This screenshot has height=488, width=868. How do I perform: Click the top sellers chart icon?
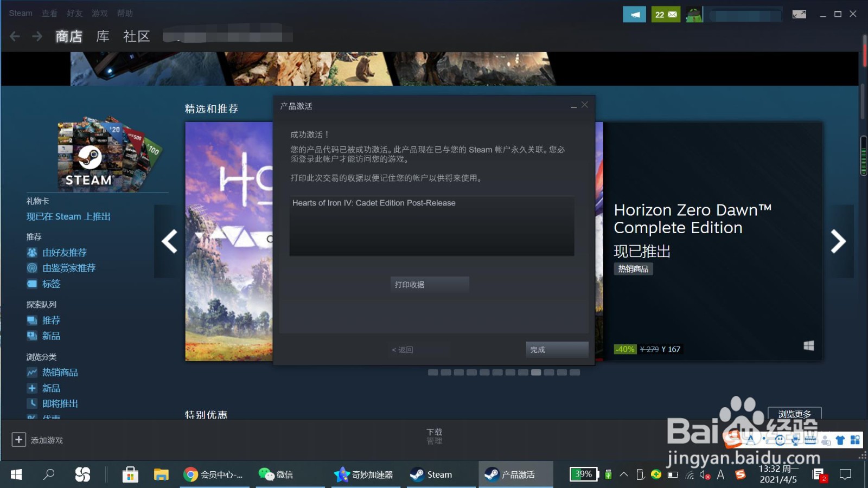[x=32, y=373]
